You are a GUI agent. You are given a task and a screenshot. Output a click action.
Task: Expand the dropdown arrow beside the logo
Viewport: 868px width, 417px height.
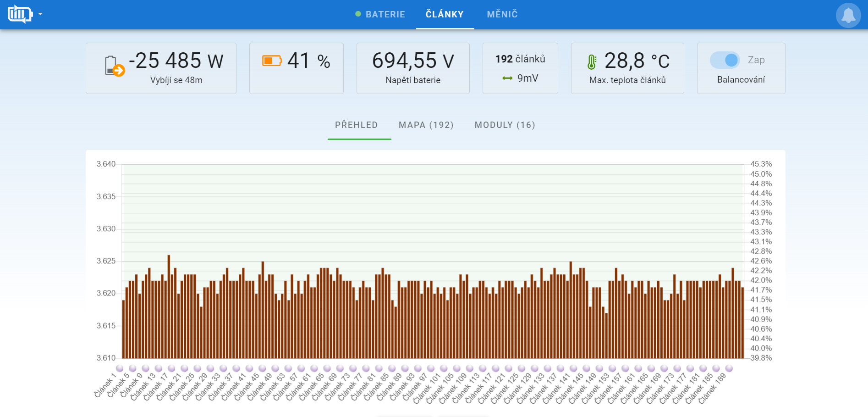click(x=40, y=14)
